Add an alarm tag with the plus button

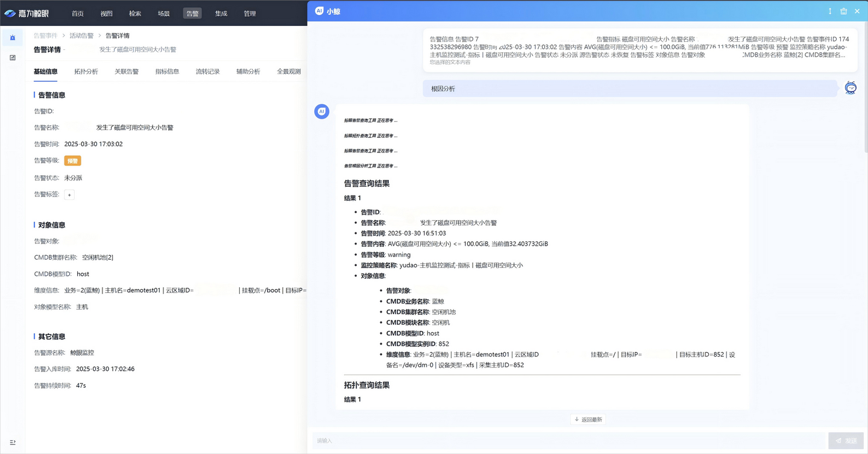(69, 195)
